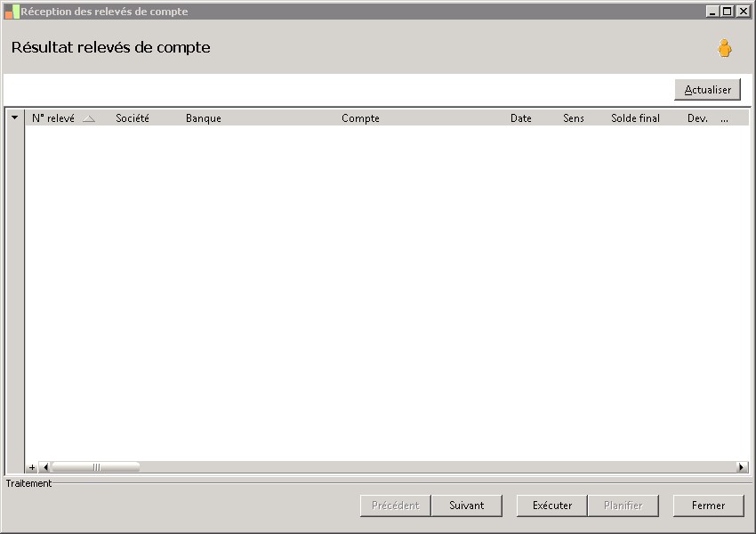Click the right scroll arrow of grid
The width and height of the screenshot is (756, 534).
pyautogui.click(x=742, y=467)
